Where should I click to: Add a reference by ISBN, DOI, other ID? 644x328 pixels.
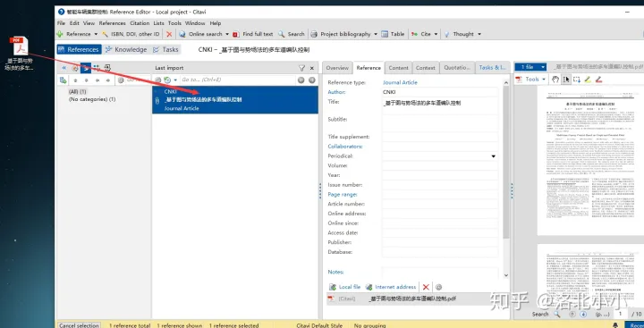pyautogui.click(x=131, y=34)
